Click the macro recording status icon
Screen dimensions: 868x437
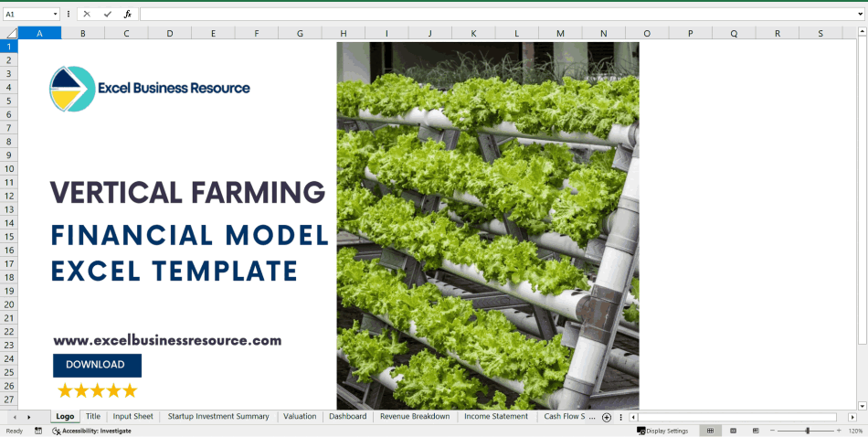[x=38, y=431]
